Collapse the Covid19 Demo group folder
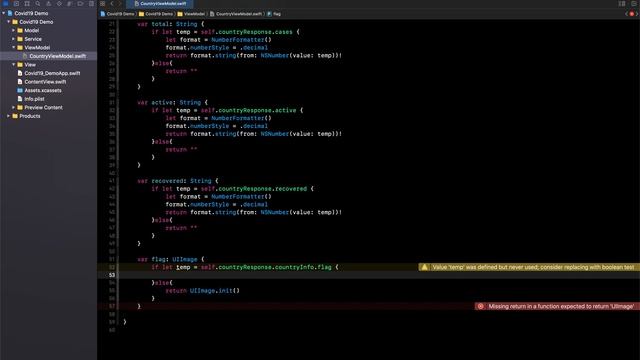The width and height of the screenshot is (640, 360). coord(9,22)
